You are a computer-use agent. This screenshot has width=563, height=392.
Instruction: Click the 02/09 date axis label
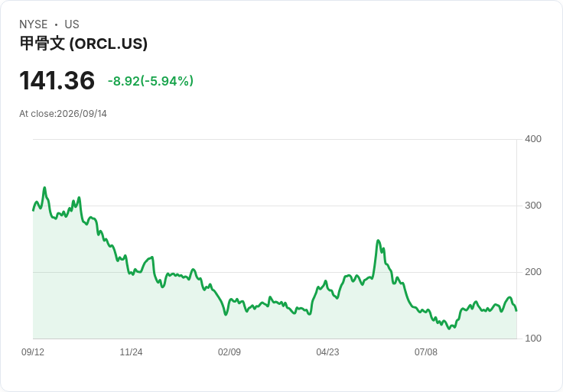tap(229, 352)
